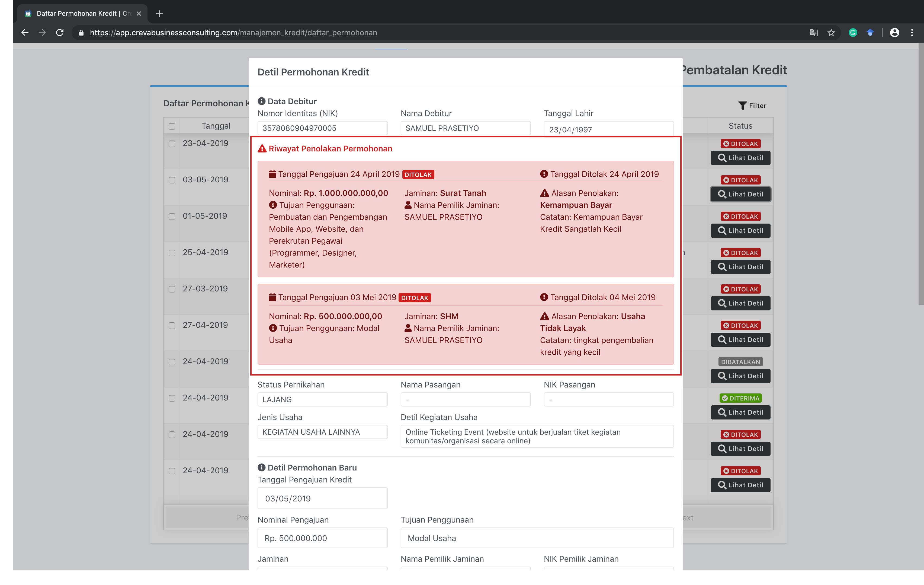Open Lihat Detil for the 03-05-2019 row

pos(740,194)
